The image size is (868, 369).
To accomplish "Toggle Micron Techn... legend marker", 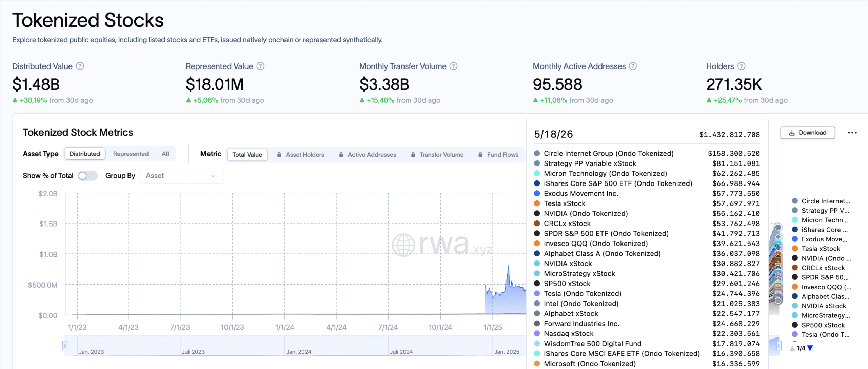I will [795, 220].
